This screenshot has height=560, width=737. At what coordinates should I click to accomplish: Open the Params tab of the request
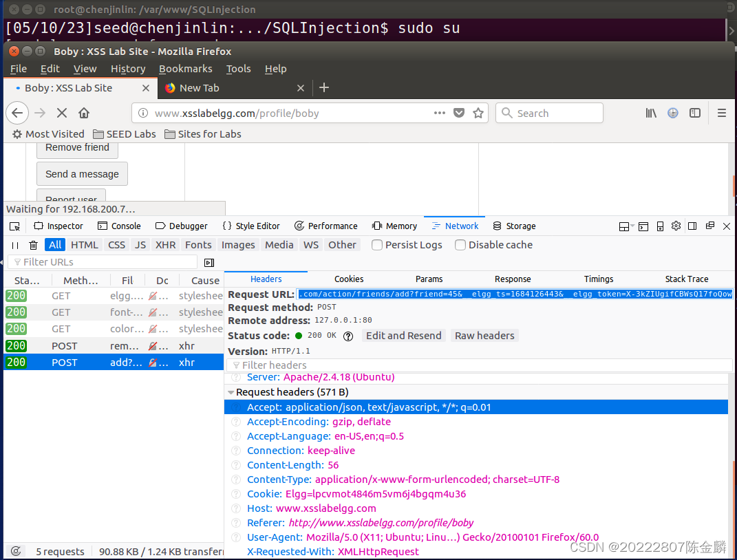(429, 279)
